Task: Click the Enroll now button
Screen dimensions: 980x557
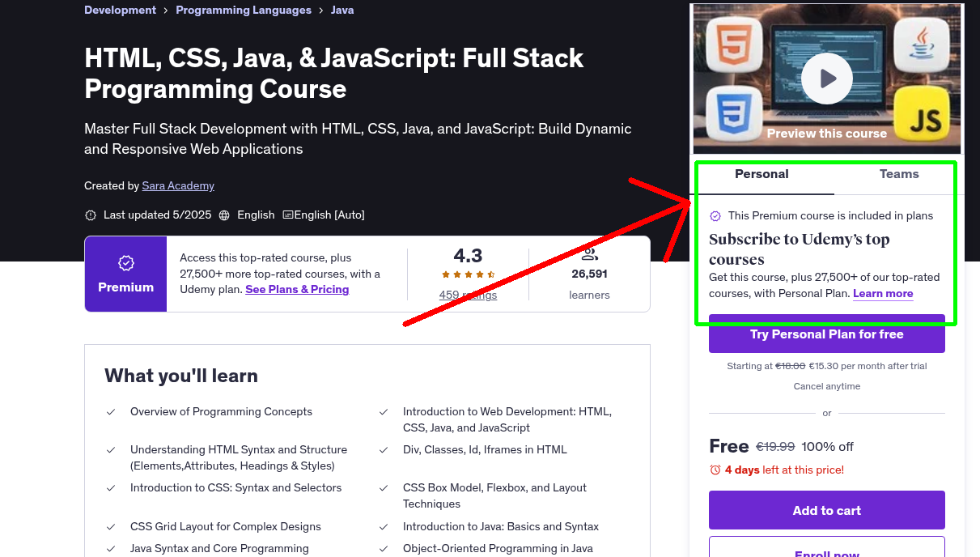Action: coord(827,547)
